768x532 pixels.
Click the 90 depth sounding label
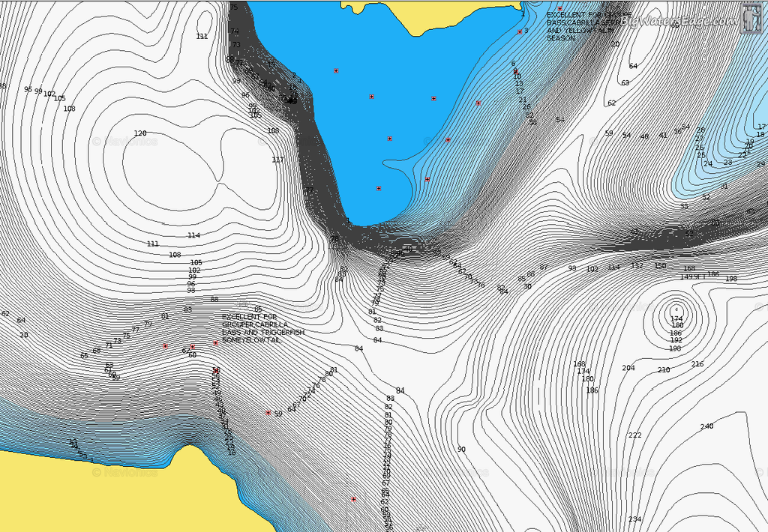point(461,449)
